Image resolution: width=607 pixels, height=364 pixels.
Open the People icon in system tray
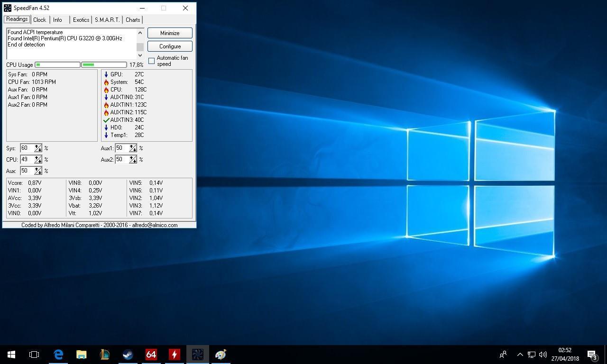[x=503, y=355]
